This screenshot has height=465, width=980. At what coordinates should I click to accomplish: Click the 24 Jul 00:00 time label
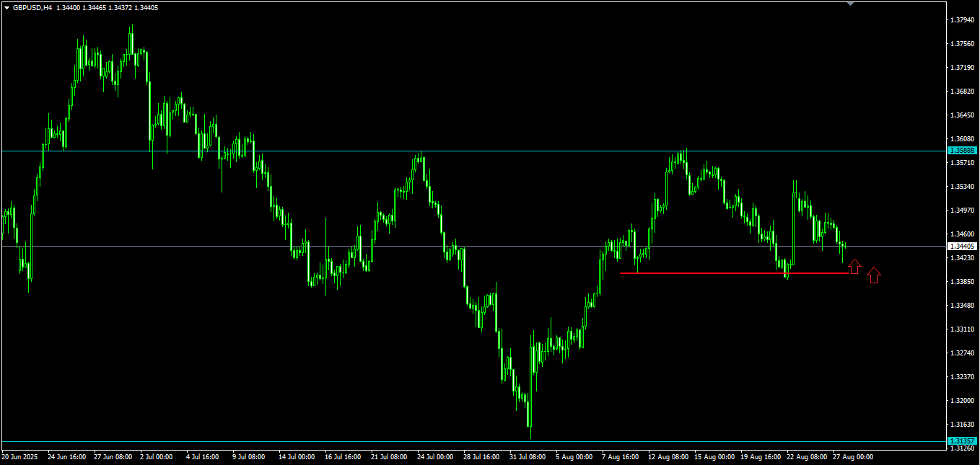click(x=437, y=457)
